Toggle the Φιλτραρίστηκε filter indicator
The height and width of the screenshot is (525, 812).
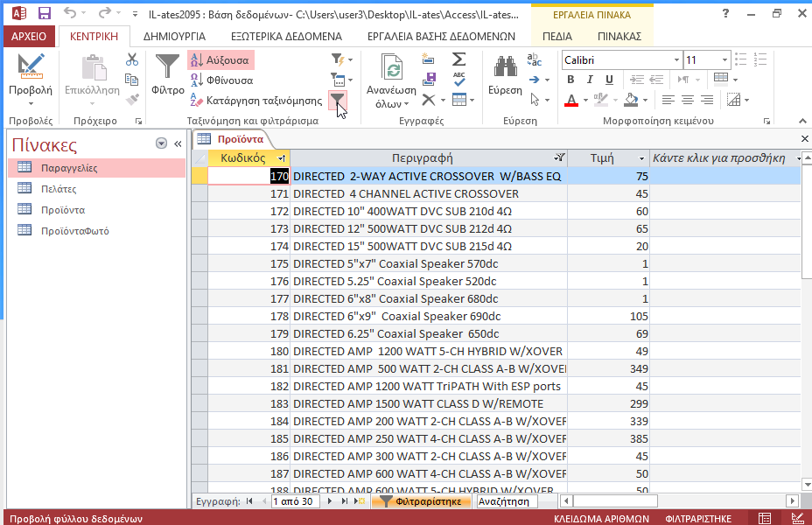click(x=421, y=501)
